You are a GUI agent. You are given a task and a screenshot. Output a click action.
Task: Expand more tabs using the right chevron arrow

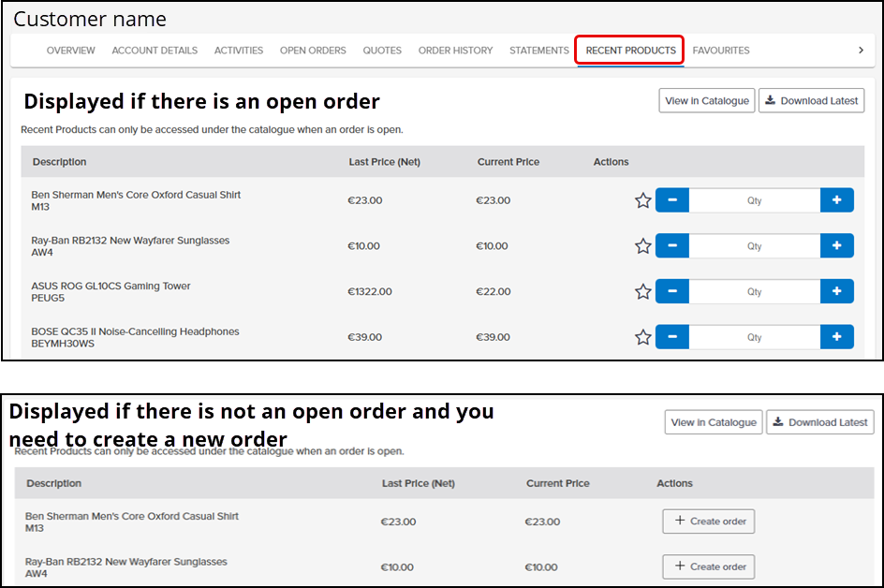click(860, 51)
